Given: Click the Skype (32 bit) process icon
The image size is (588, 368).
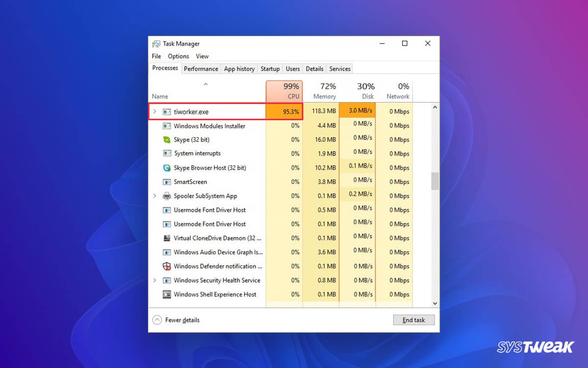Looking at the screenshot, I should coord(167,139).
